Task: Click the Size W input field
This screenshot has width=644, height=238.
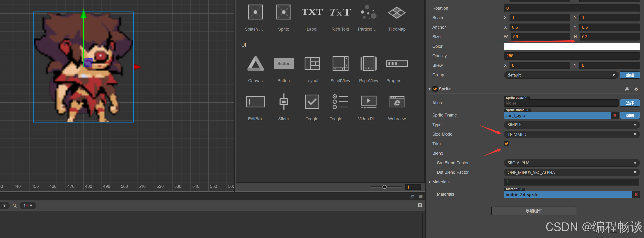Action: (540, 37)
